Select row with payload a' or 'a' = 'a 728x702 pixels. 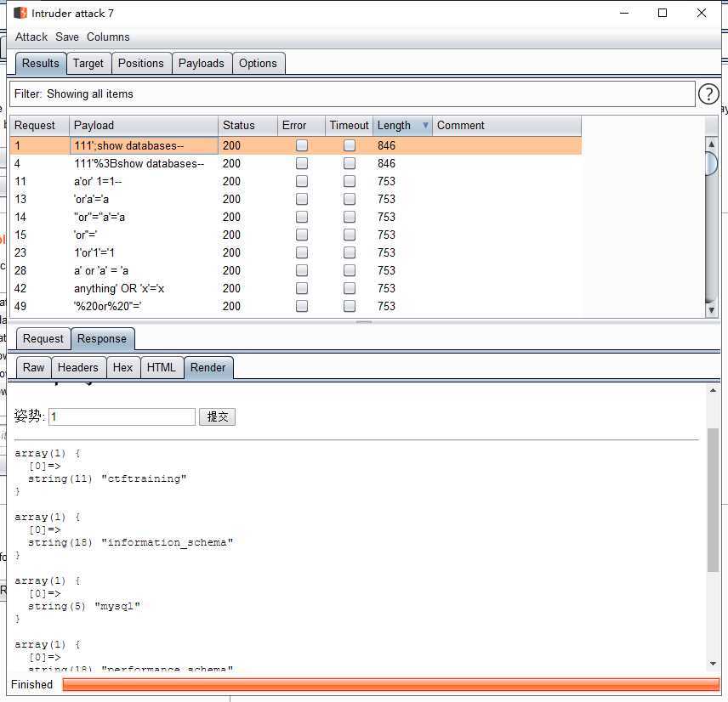[x=295, y=270]
